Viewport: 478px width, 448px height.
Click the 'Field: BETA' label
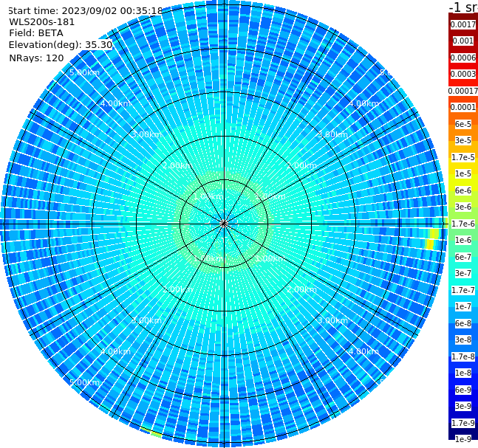[36, 33]
